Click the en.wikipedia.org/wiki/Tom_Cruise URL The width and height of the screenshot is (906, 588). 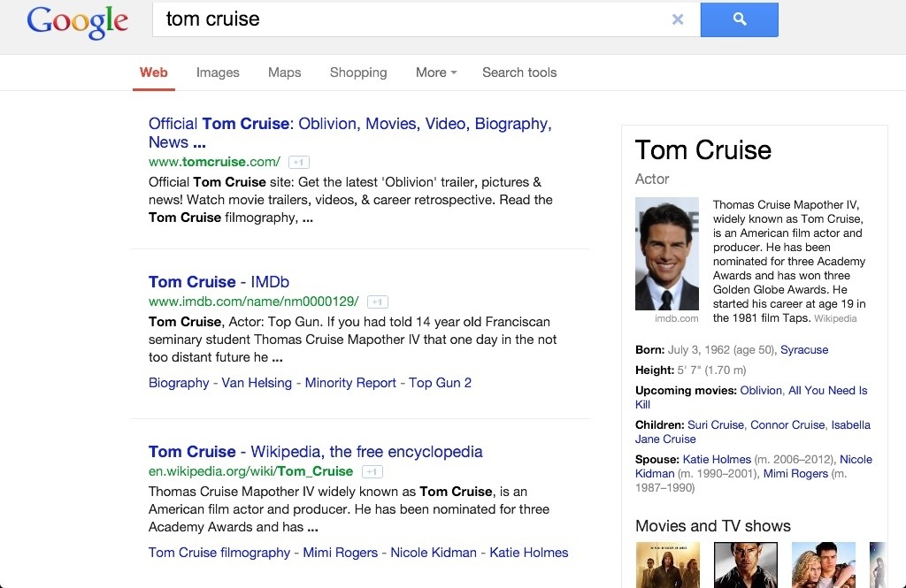click(250, 471)
